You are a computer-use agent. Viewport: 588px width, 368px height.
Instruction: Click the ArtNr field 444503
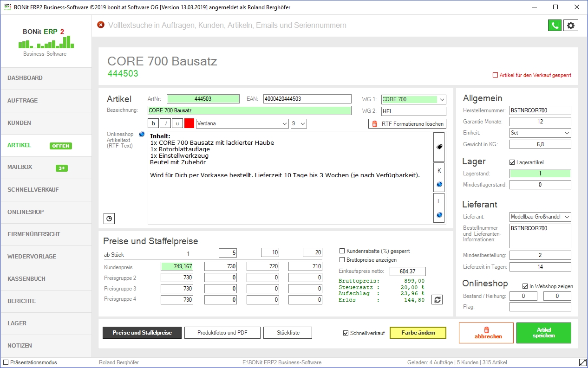coord(203,99)
